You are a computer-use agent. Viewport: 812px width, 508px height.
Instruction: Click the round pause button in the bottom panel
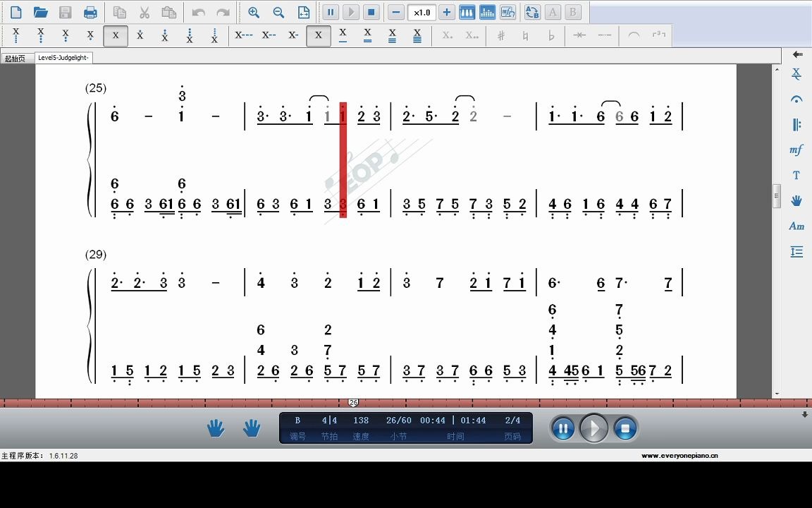pyautogui.click(x=563, y=429)
